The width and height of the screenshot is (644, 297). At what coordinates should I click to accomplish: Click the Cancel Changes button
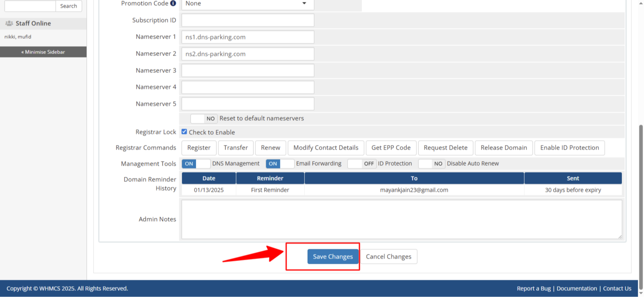(x=388, y=257)
